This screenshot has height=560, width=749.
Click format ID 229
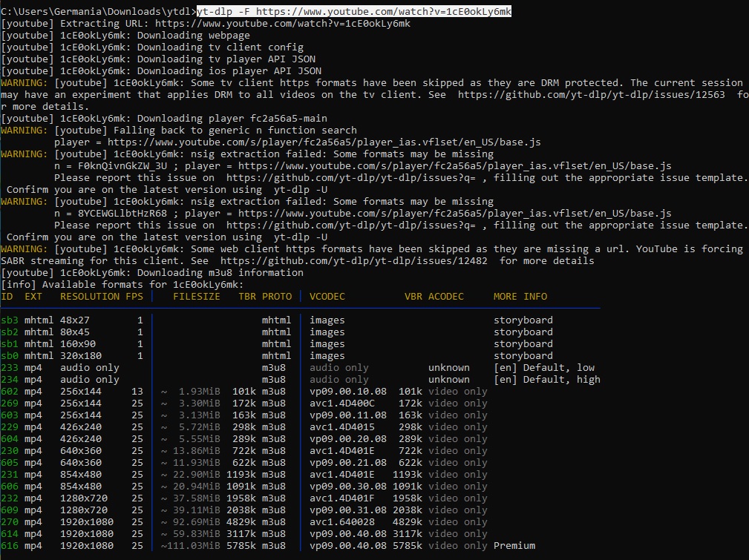(x=10, y=427)
